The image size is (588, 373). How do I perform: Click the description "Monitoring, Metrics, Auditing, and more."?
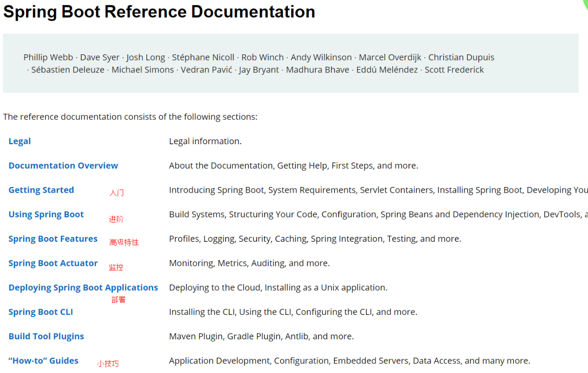[x=249, y=263]
